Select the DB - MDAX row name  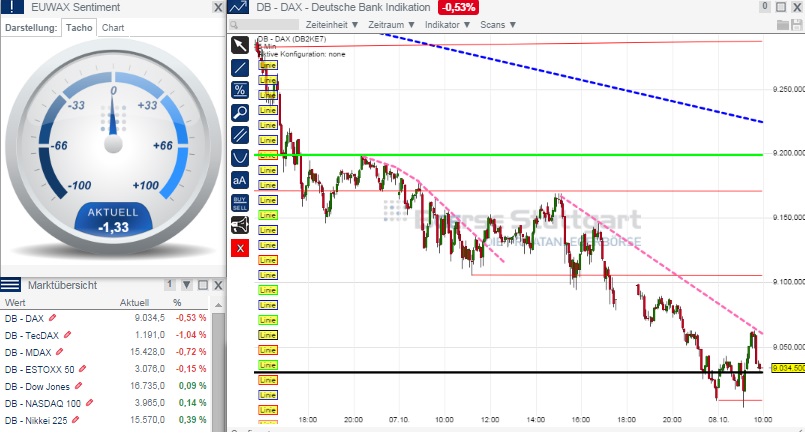tap(28, 352)
